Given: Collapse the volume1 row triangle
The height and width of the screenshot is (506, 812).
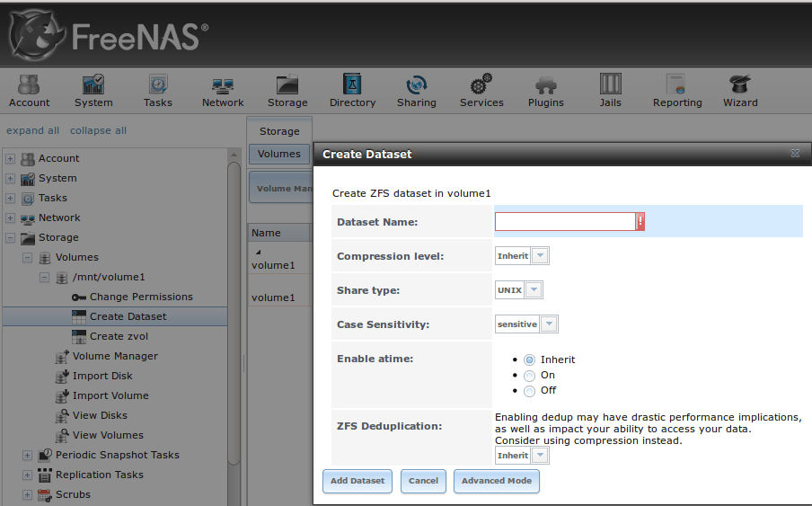Looking at the screenshot, I should pyautogui.click(x=258, y=253).
